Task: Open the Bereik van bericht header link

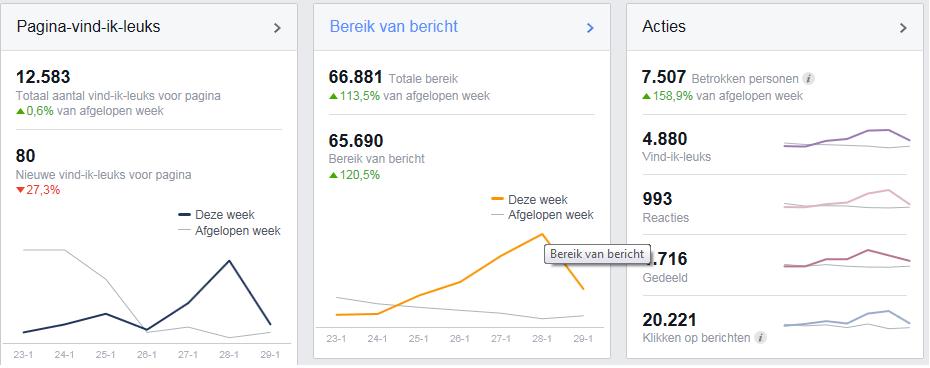Action: (x=394, y=27)
